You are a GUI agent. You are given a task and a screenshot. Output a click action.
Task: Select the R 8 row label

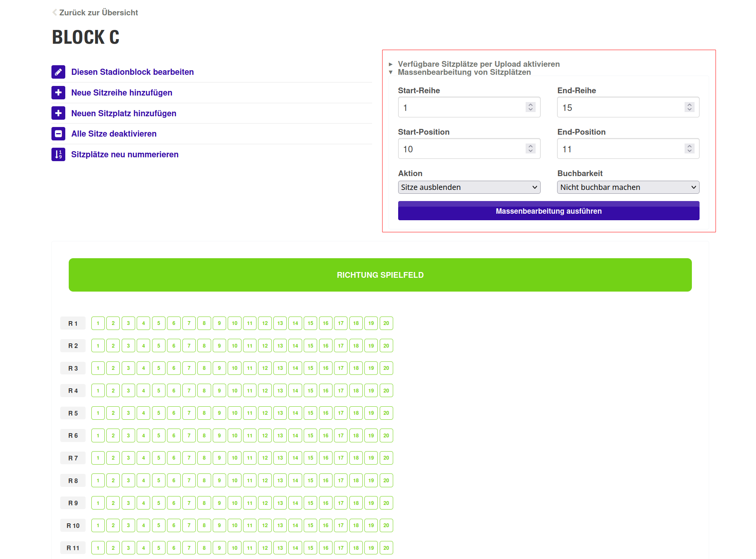73,481
